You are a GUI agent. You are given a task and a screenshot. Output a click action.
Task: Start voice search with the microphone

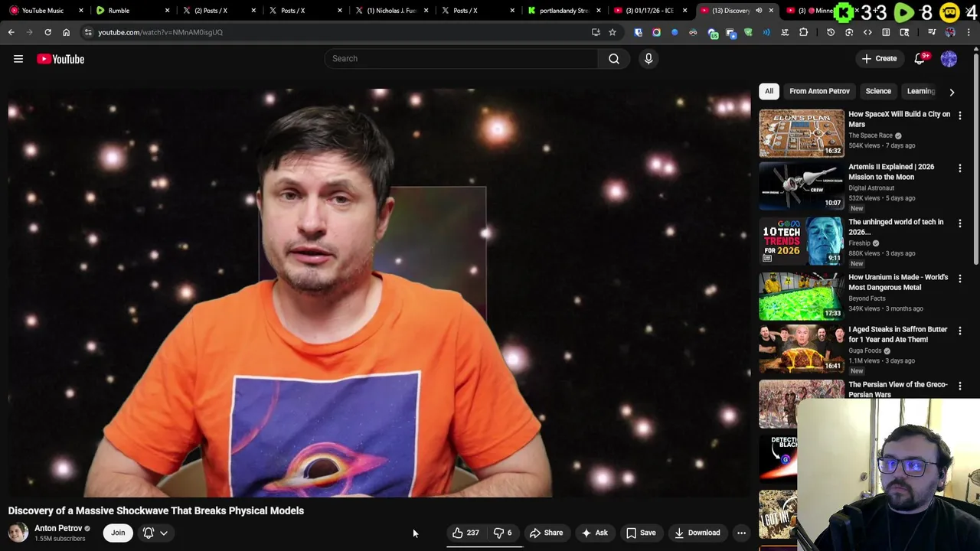[648, 59]
